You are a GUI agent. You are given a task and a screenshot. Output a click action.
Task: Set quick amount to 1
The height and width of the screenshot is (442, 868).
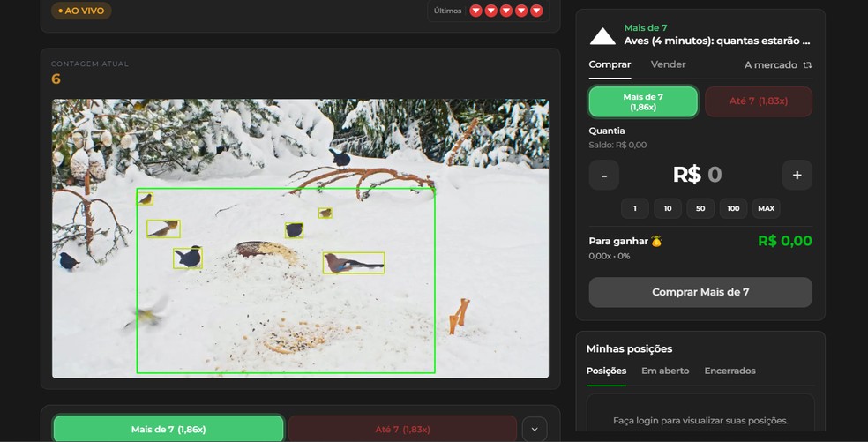(x=635, y=208)
